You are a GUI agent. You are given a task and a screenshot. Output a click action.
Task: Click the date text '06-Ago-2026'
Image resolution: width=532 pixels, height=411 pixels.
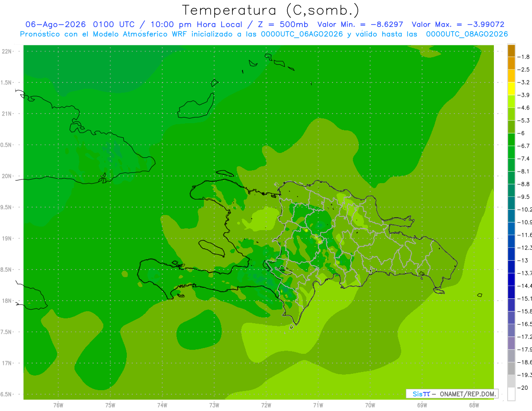click(55, 24)
